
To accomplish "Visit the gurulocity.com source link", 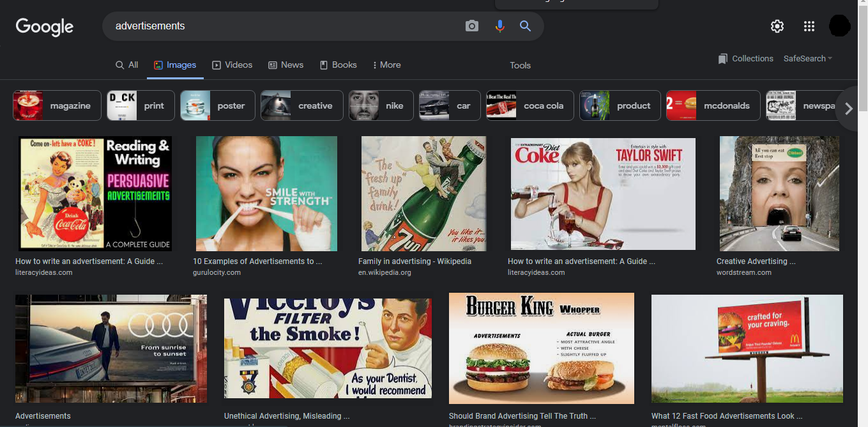I will (217, 272).
